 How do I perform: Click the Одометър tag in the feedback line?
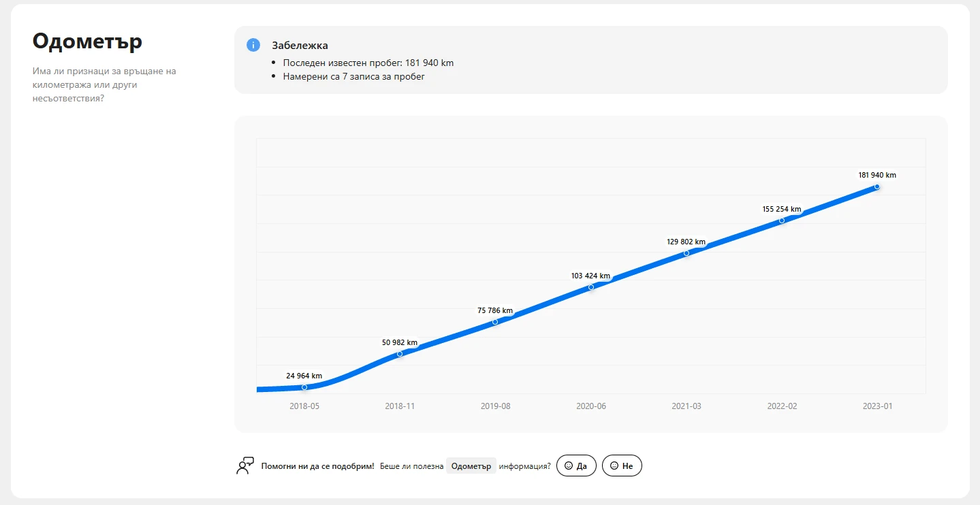[471, 466]
